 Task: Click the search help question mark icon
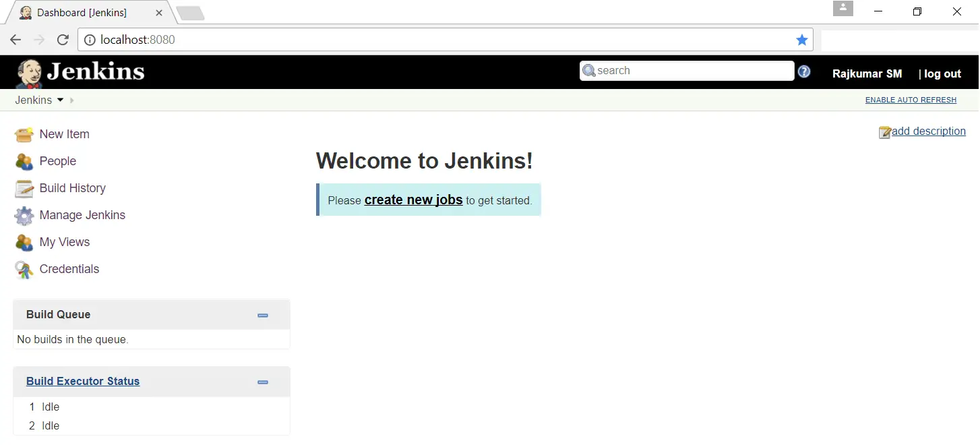(x=804, y=71)
